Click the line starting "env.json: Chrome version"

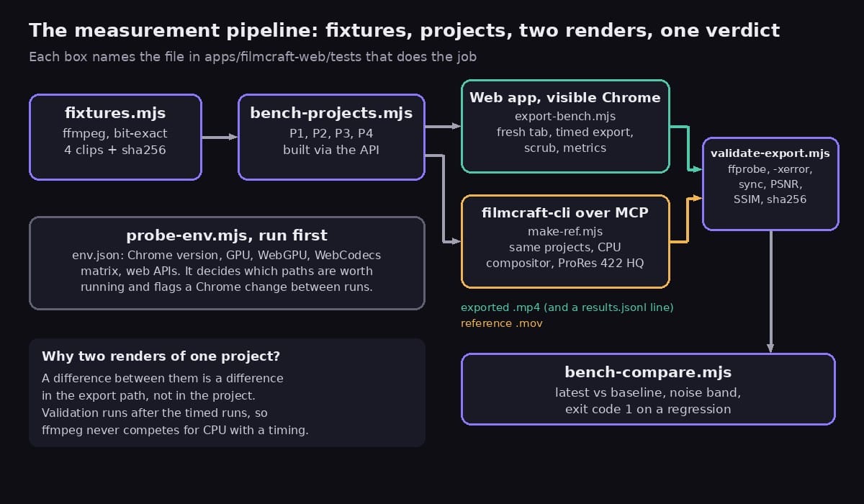[x=227, y=256]
